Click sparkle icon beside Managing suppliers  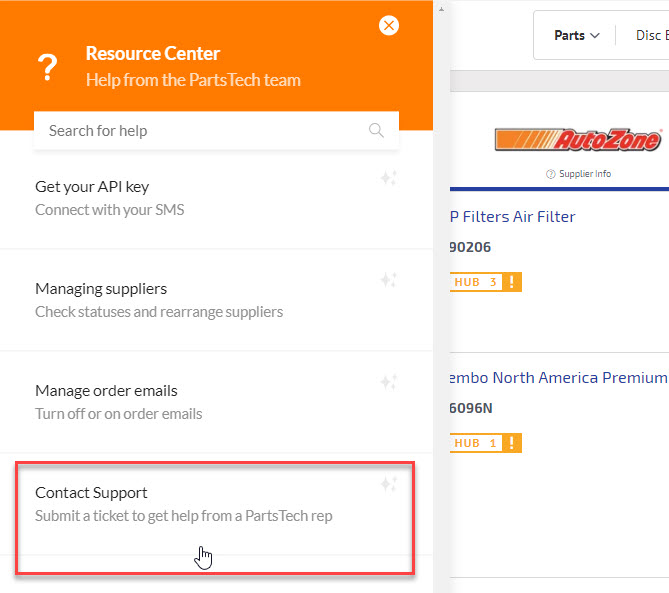[x=389, y=280]
